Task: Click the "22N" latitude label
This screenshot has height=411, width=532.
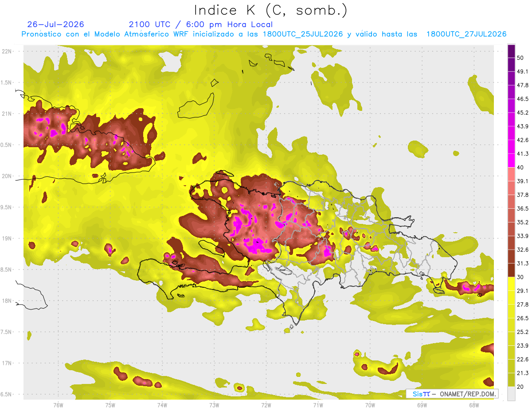Action: tap(7, 51)
